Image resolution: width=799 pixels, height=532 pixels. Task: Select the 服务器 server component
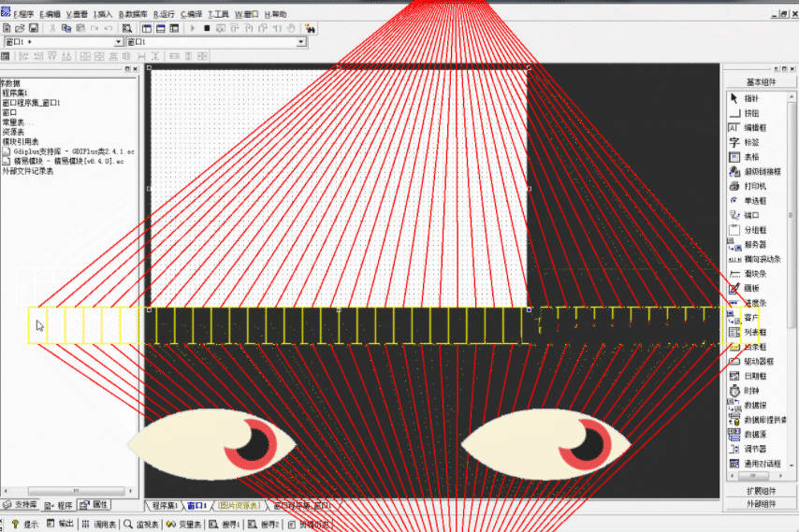[757, 244]
